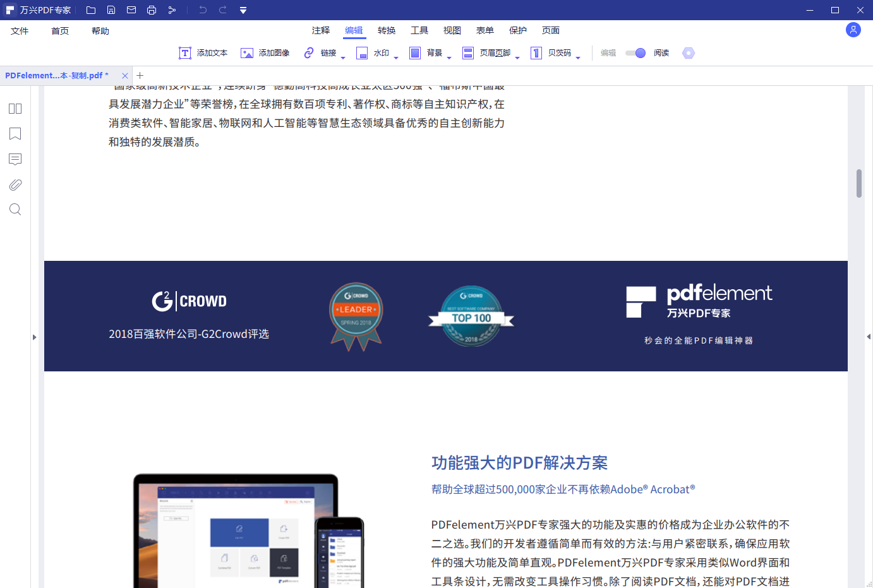Viewport: 873px width, 588px height.
Task: Open the 文件 menu
Action: point(20,30)
